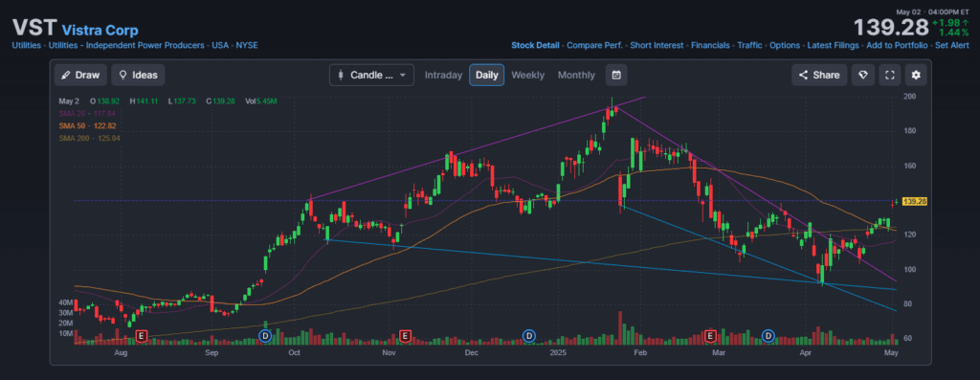Open the chart settings gear icon
Screen dimensions: 980x380
tap(916, 75)
